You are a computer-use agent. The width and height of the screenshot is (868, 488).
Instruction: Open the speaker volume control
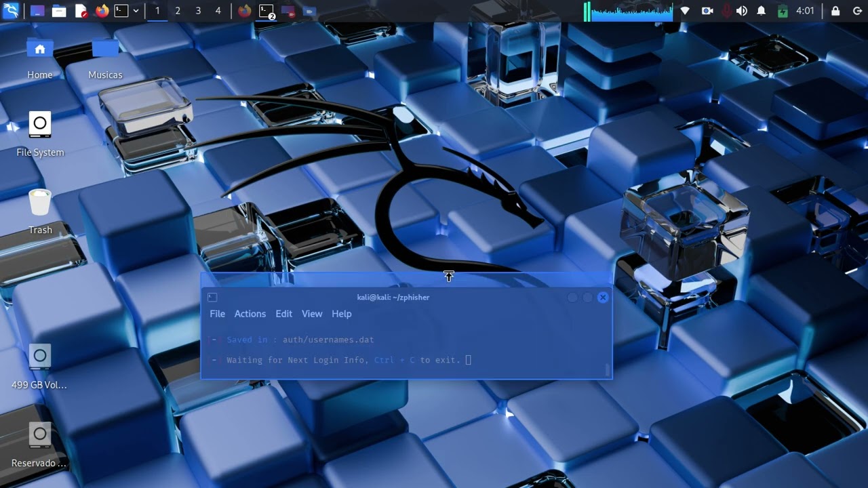(x=742, y=11)
